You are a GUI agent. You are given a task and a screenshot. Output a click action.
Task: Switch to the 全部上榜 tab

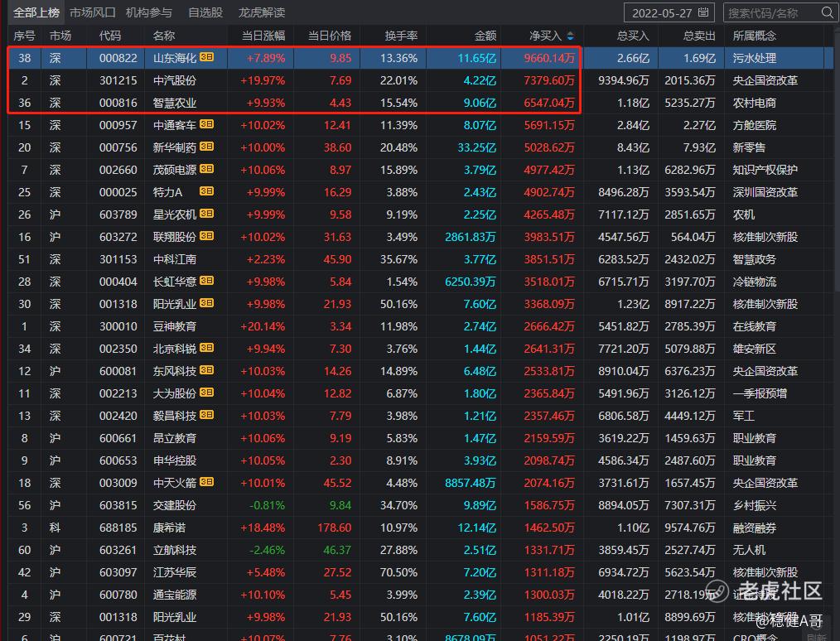coord(36,12)
